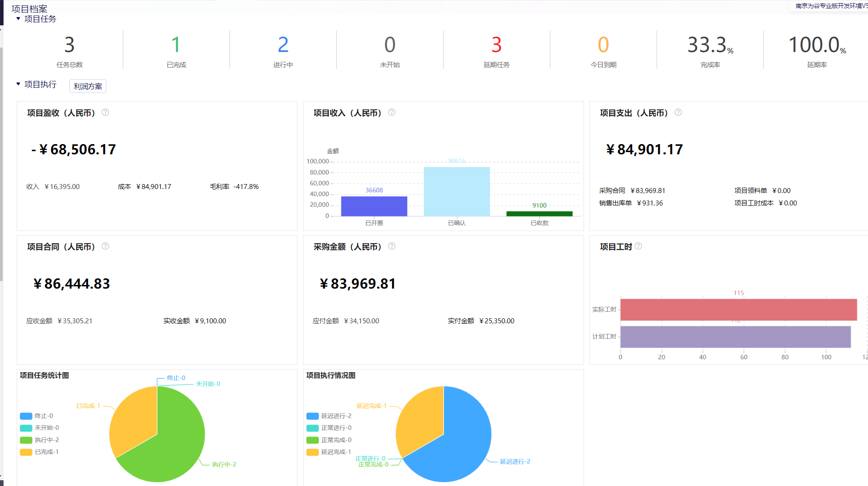This screenshot has height=486, width=868.
Task: Click the 项目支出 total ¥84,901.17
Action: tap(644, 149)
